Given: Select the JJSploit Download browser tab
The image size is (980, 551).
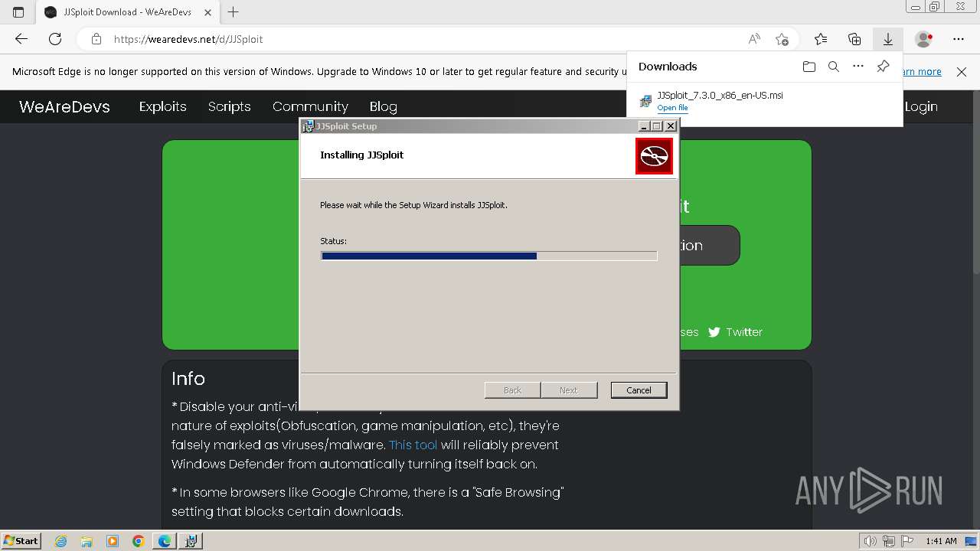Looking at the screenshot, I should pyautogui.click(x=126, y=11).
